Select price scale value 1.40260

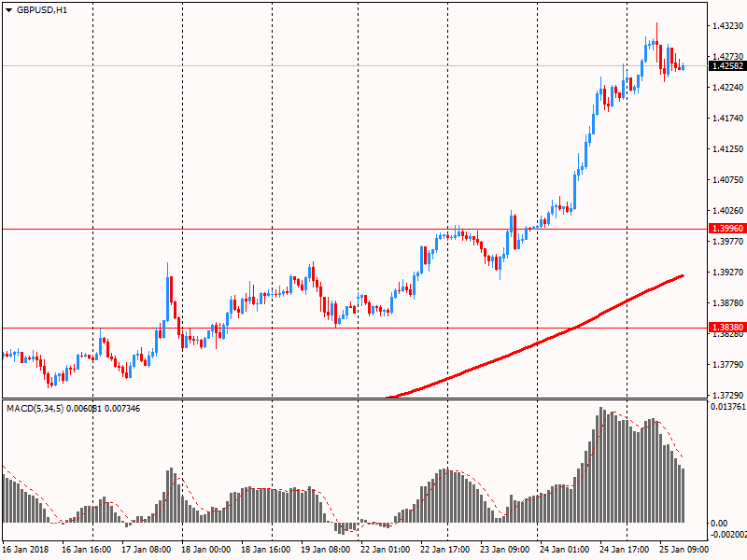(x=727, y=211)
